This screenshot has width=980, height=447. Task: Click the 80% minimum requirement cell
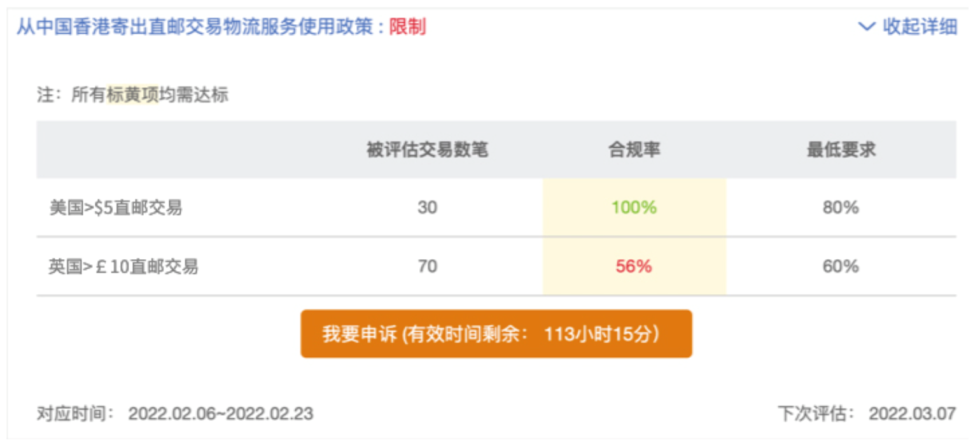coord(841,208)
